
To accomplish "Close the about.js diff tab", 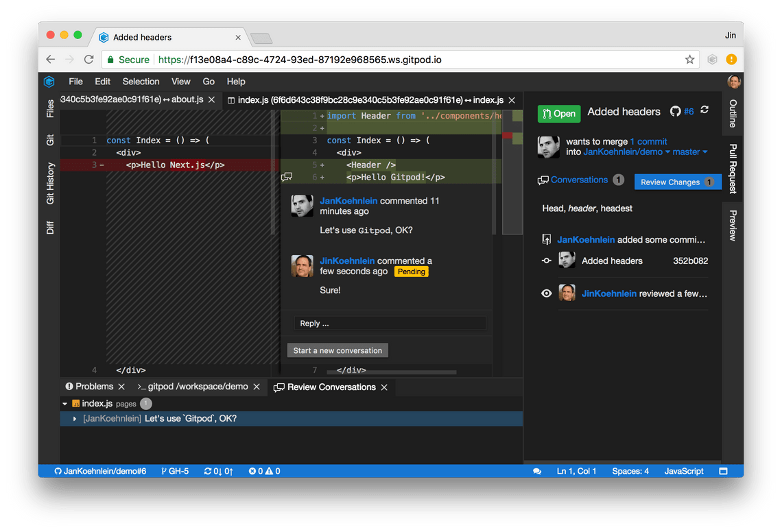I will (211, 99).
